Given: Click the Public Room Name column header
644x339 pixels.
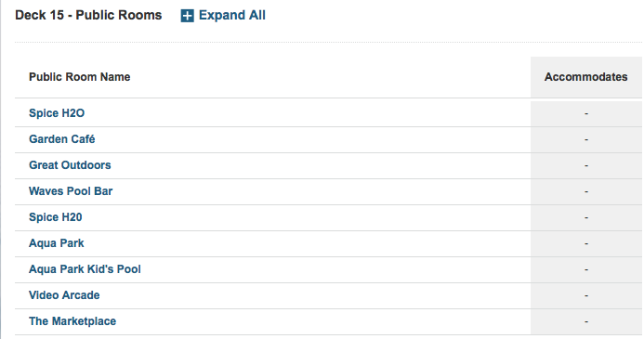Looking at the screenshot, I should 79,77.
